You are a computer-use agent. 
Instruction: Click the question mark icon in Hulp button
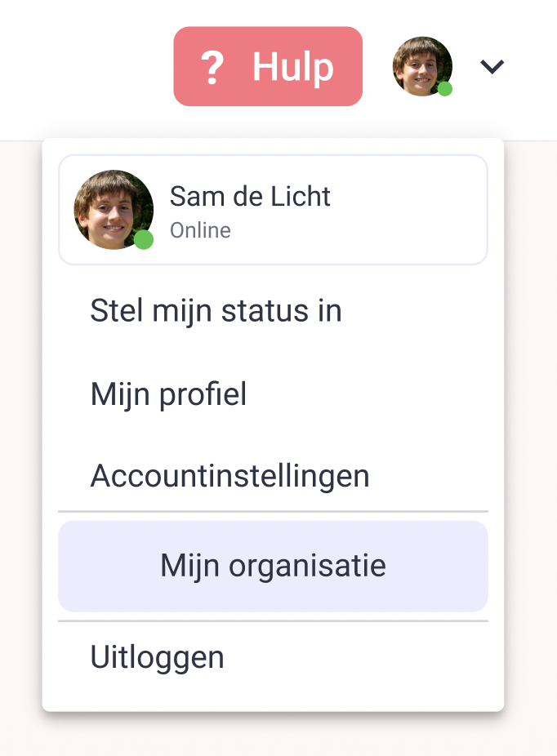(212, 68)
